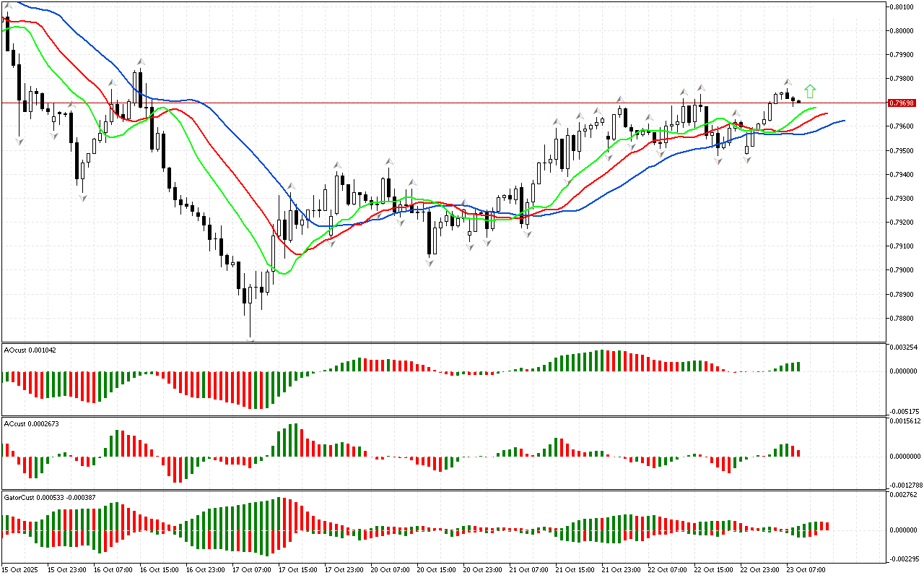Click the 0.003254 value on AOcust scale
924x578 pixels.
(903, 348)
